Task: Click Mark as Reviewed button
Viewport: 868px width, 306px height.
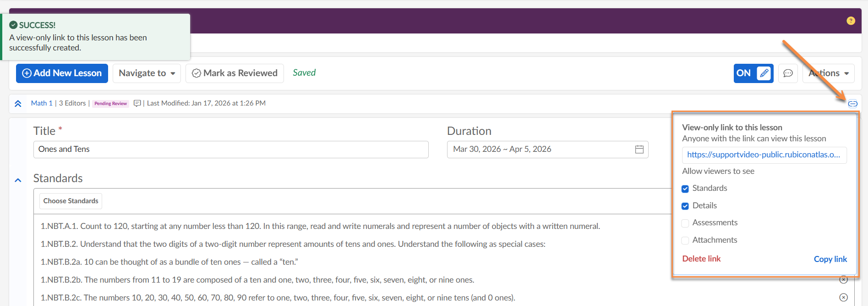Action: [x=235, y=73]
